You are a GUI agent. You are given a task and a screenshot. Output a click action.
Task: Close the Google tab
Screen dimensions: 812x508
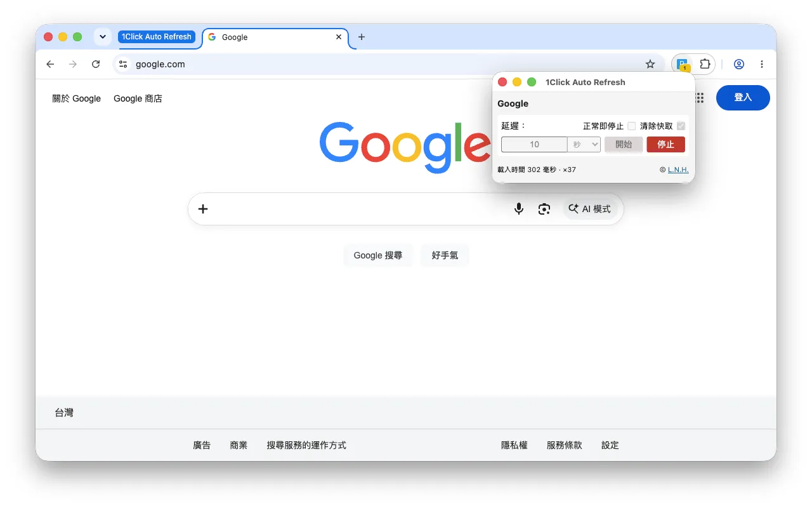(339, 37)
